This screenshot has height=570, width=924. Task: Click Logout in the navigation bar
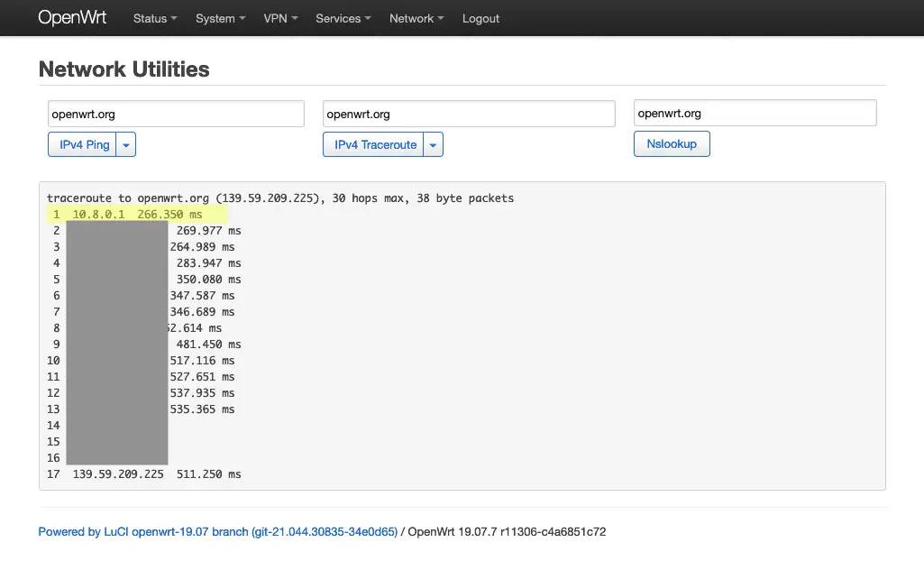point(480,18)
